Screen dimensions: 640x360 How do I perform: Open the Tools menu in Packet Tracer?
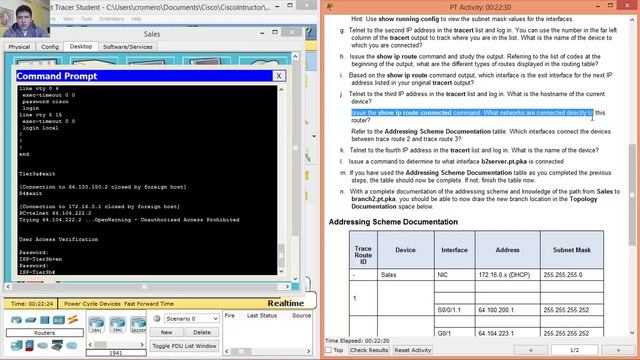tap(87, 19)
